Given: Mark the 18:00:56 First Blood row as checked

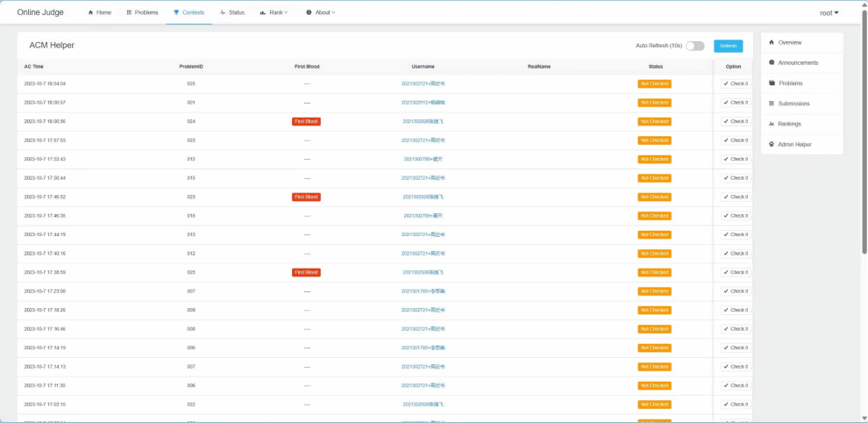Looking at the screenshot, I should point(736,122).
